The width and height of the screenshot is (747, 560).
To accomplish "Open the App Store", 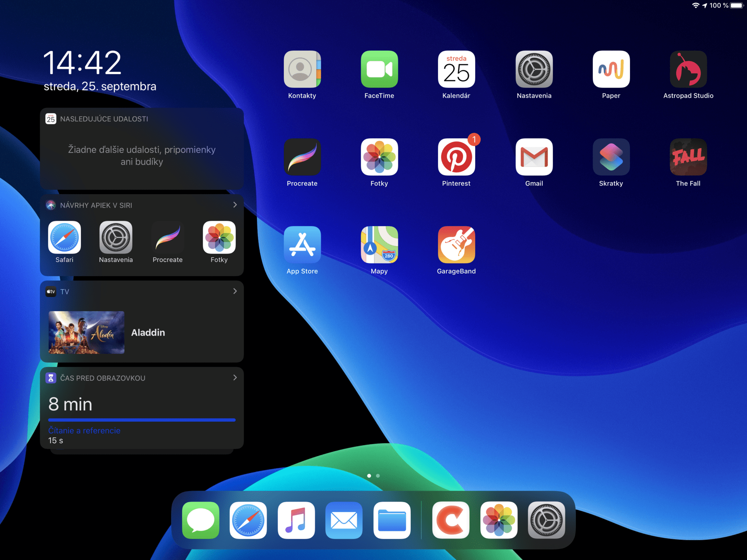I will click(x=302, y=244).
